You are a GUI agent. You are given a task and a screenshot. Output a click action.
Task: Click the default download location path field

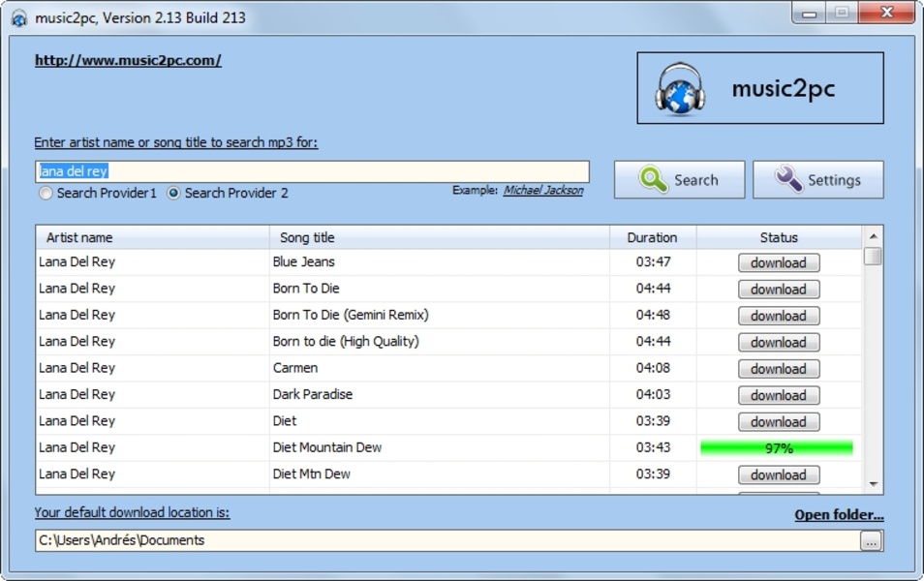446,541
